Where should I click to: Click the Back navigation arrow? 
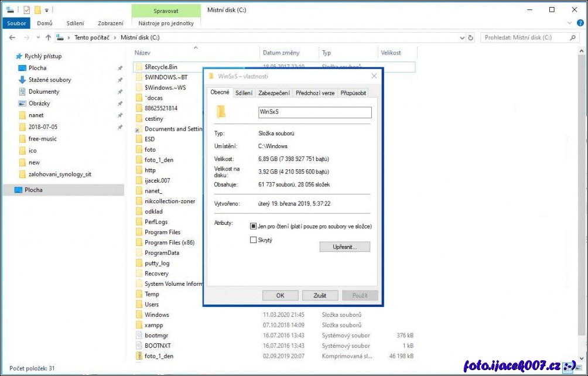(12, 37)
